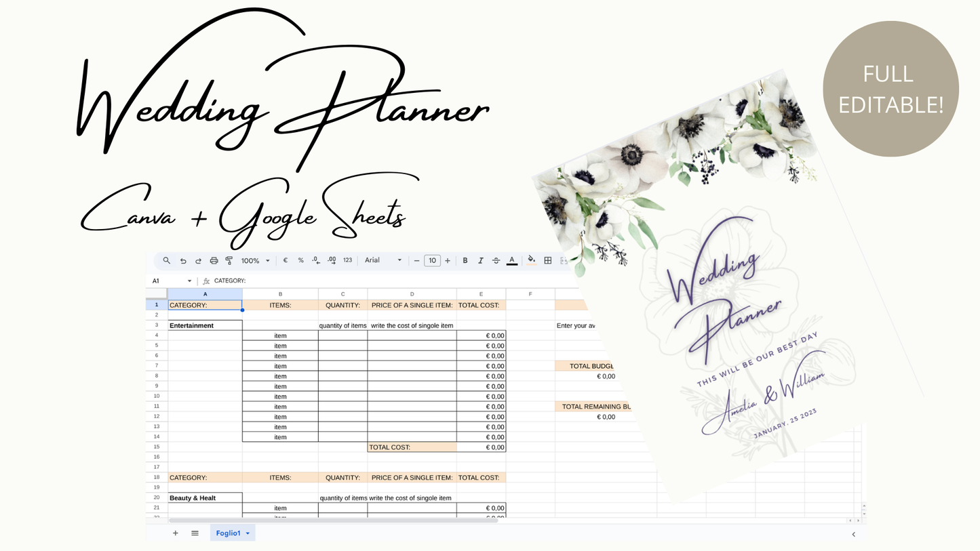Screen dimensions: 980x551
Task: Select the item cell in row 21
Action: [280, 508]
